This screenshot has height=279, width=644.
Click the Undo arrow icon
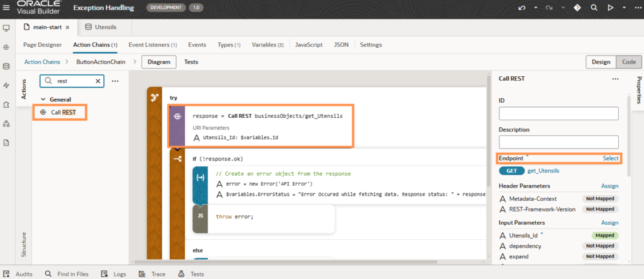[x=521, y=8]
